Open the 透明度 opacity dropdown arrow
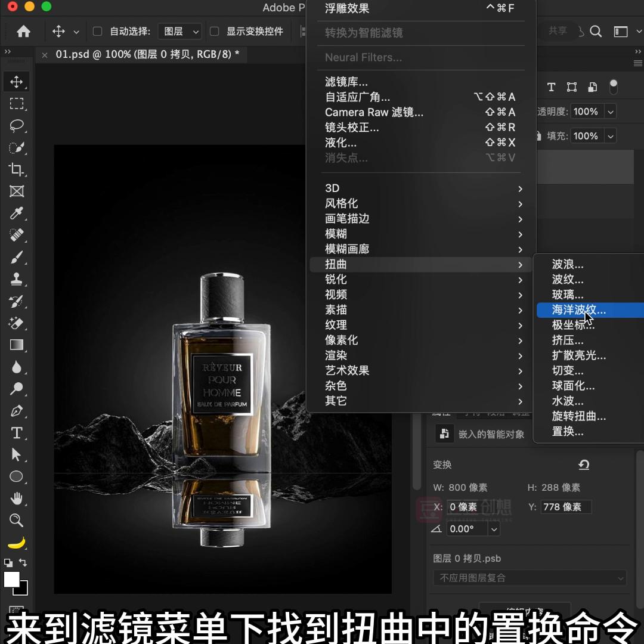 610,112
